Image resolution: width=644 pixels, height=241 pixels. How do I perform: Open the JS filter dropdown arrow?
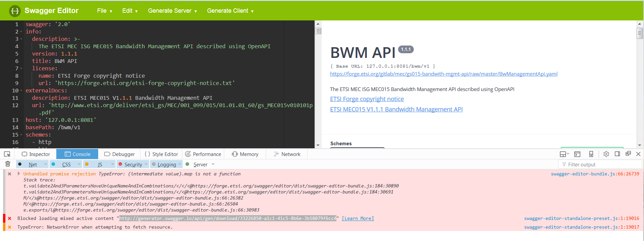[113, 164]
